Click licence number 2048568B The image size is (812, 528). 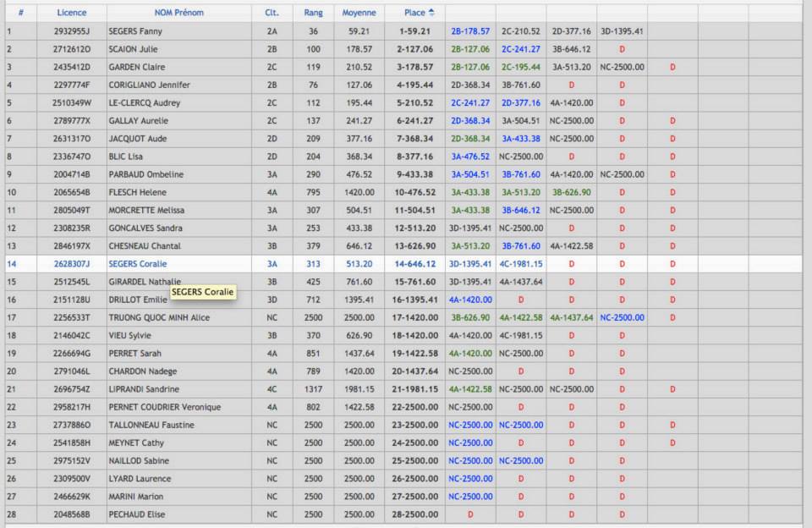click(x=72, y=514)
